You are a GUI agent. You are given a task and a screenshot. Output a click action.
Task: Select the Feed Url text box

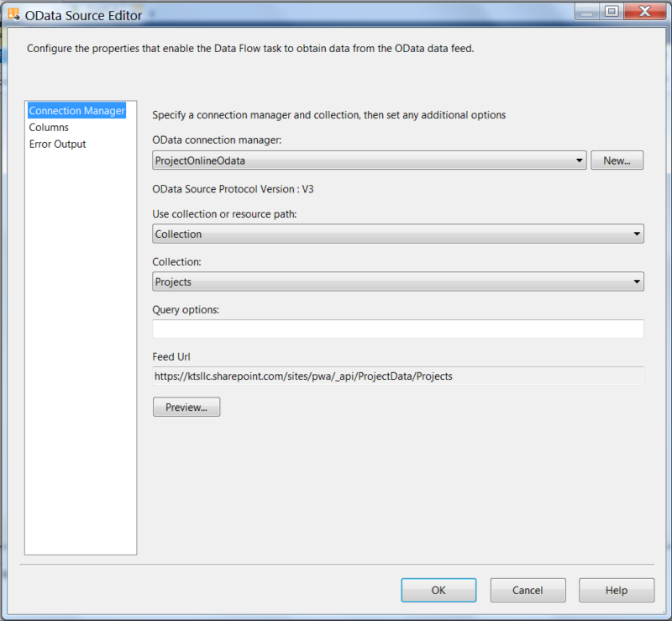(336, 376)
